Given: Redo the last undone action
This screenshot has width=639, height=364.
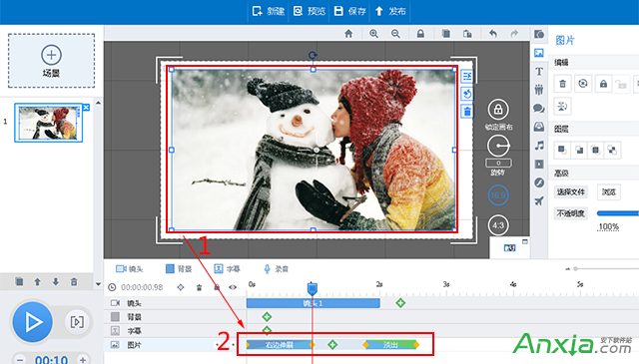Looking at the screenshot, I should [x=514, y=33].
